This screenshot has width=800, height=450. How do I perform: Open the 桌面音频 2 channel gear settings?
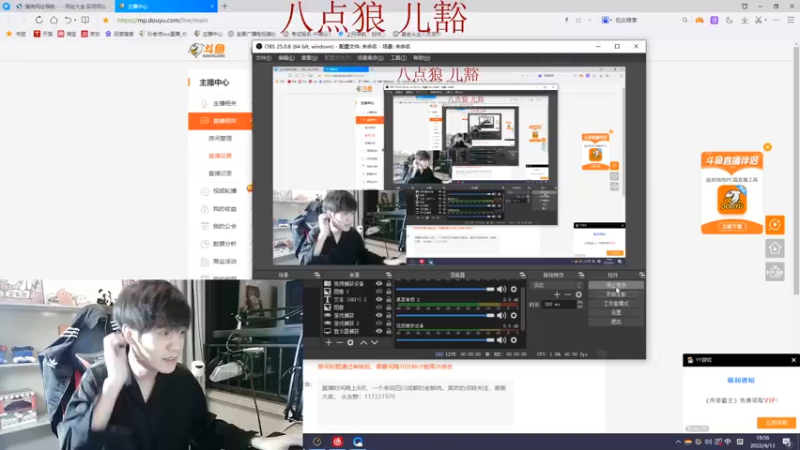(x=514, y=315)
